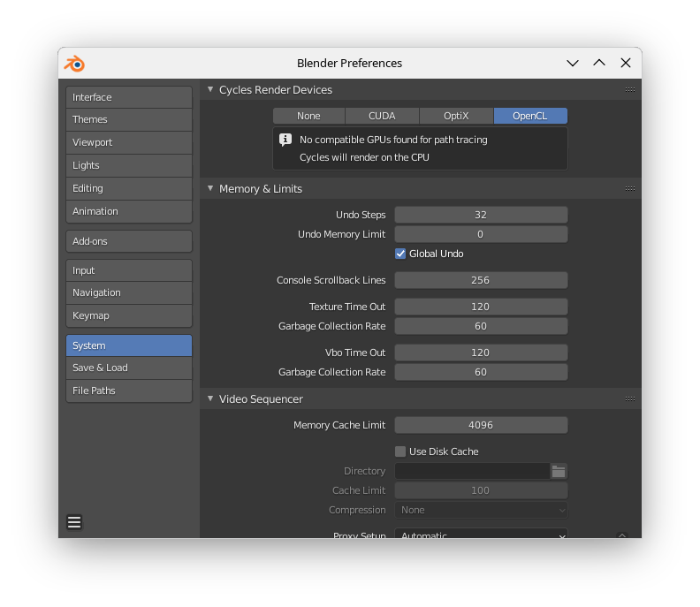Viewport: 700px width, 607px height.
Task: Select CUDA as render device
Action: pyautogui.click(x=382, y=116)
